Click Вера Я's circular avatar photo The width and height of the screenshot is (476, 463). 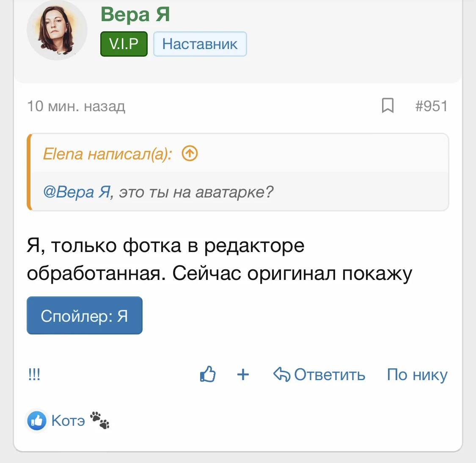57,30
